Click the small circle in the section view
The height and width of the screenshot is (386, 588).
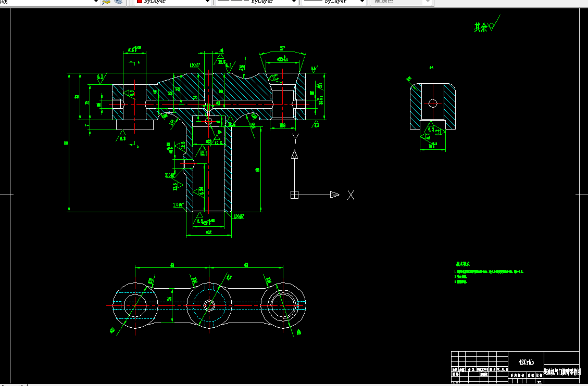(x=433, y=104)
